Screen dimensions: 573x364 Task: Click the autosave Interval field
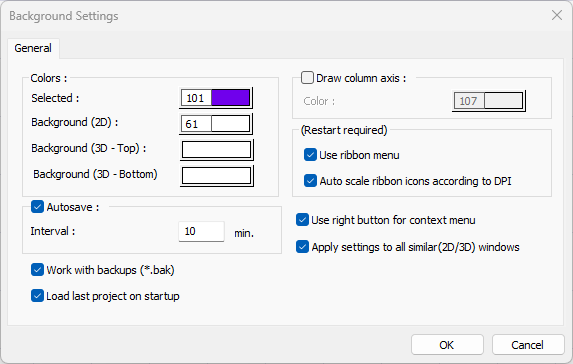(x=201, y=231)
